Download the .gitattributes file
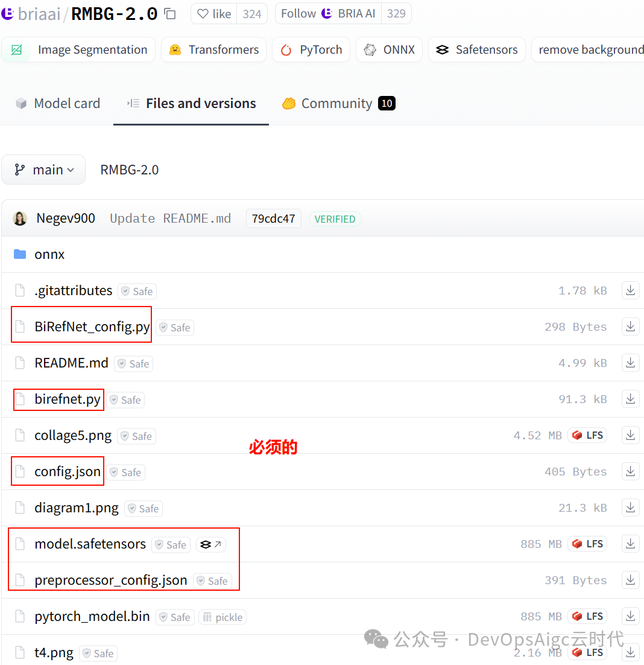 (x=631, y=290)
